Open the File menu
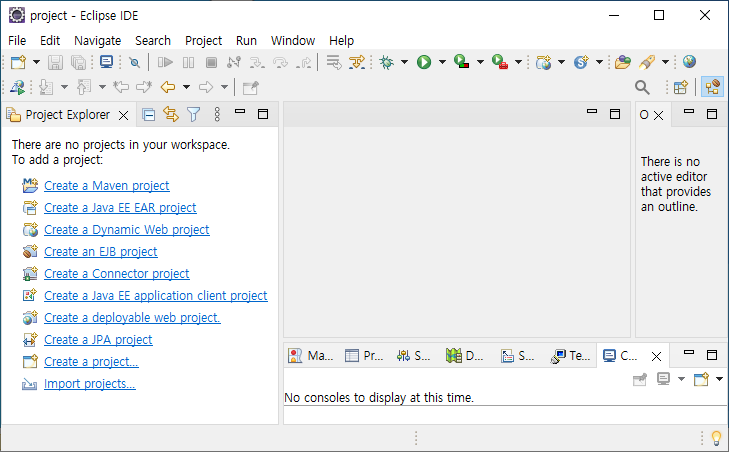The height and width of the screenshot is (452, 729). click(x=17, y=41)
